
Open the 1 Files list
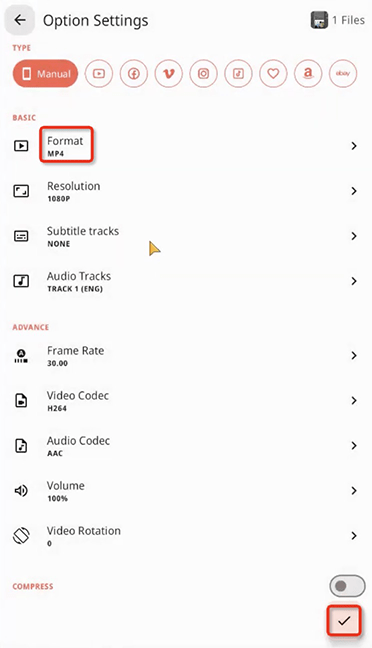(x=338, y=20)
